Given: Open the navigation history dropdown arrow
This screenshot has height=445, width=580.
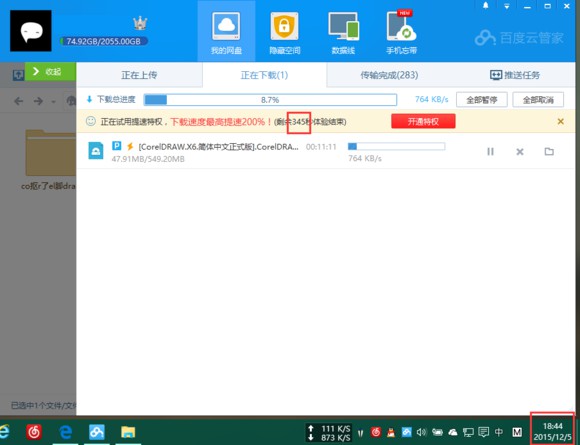Looking at the screenshot, I should 54,101.
